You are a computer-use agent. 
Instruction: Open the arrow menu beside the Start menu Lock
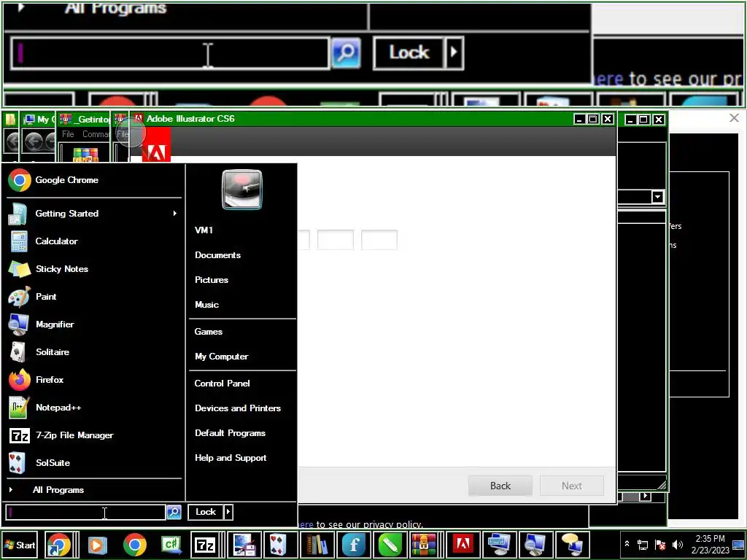[x=228, y=512]
